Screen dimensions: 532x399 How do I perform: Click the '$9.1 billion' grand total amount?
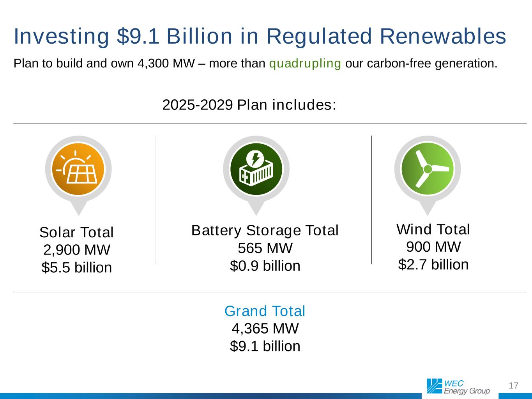click(265, 346)
